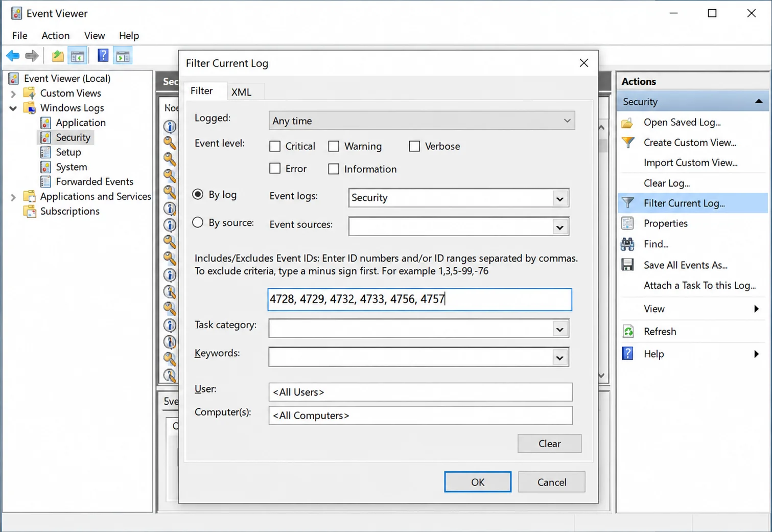The width and height of the screenshot is (772, 532).
Task: Open the Help menu in menu bar
Action: (129, 35)
